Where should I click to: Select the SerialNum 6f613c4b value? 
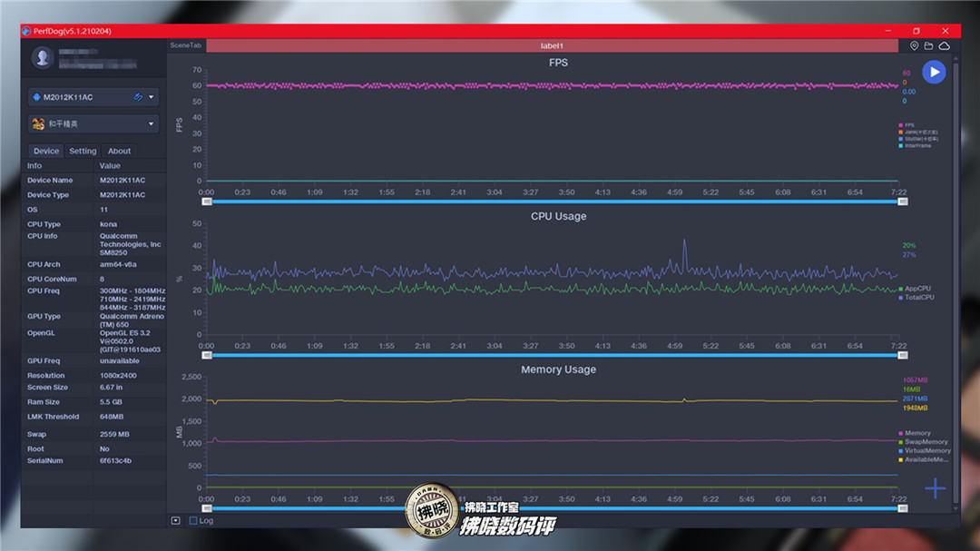click(115, 461)
